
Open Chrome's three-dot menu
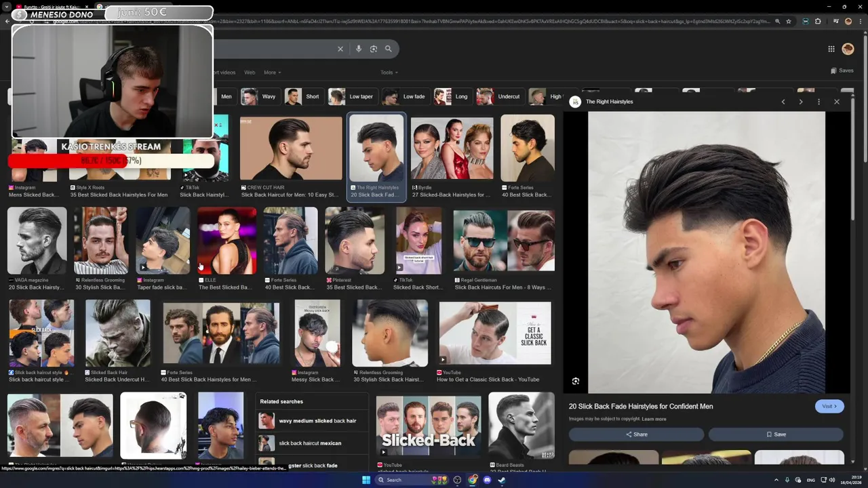point(860,22)
